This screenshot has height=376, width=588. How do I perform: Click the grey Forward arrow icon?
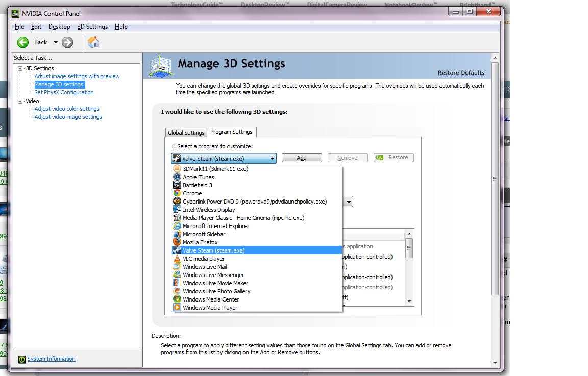pos(67,42)
